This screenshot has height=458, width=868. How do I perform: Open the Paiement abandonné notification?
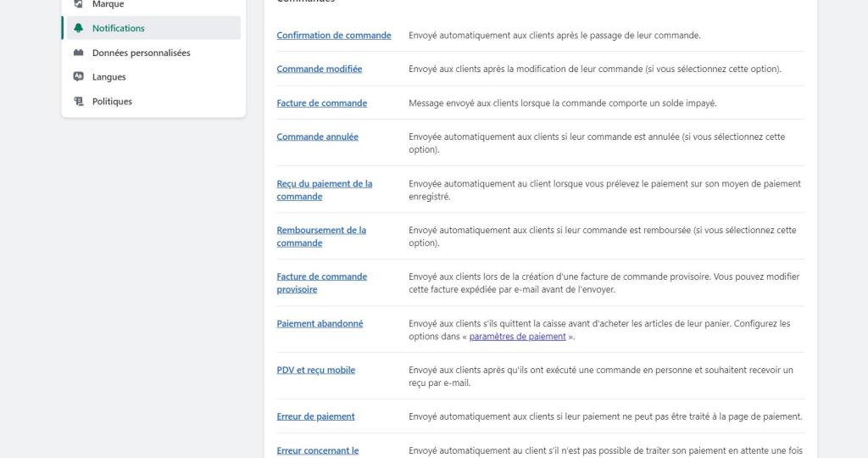320,323
